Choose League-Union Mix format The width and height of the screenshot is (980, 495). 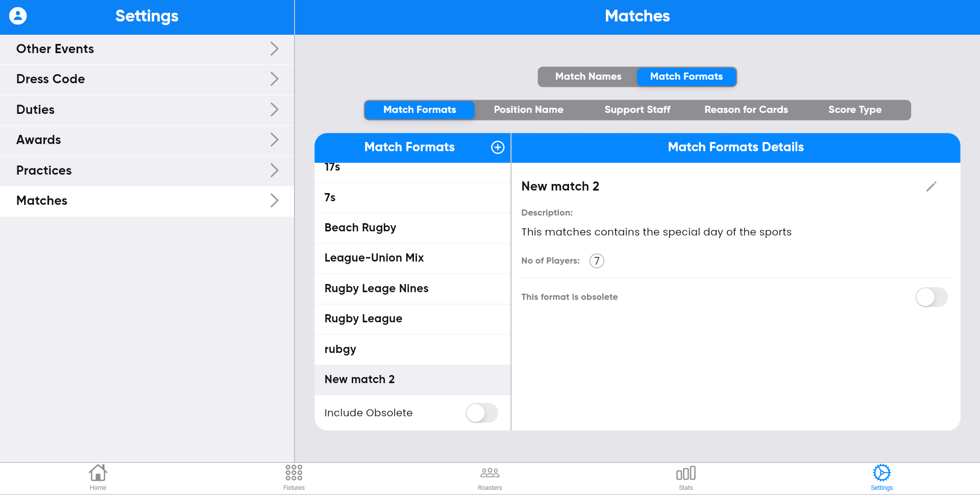point(374,258)
